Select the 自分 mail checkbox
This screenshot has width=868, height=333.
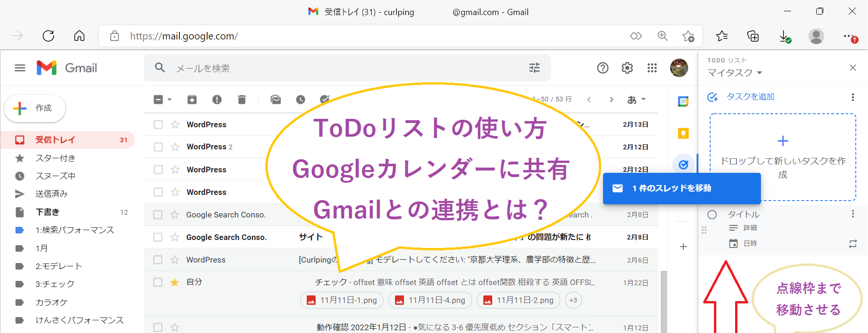(158, 282)
